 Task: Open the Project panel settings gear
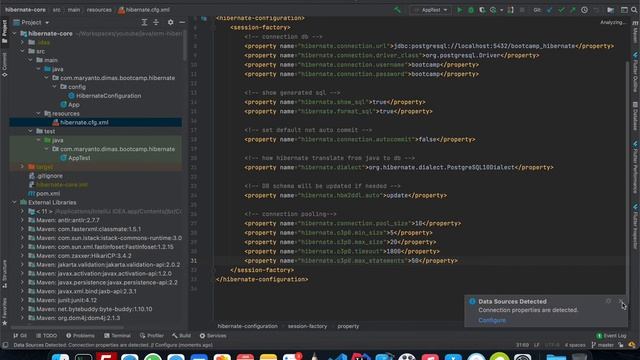pos(171,22)
